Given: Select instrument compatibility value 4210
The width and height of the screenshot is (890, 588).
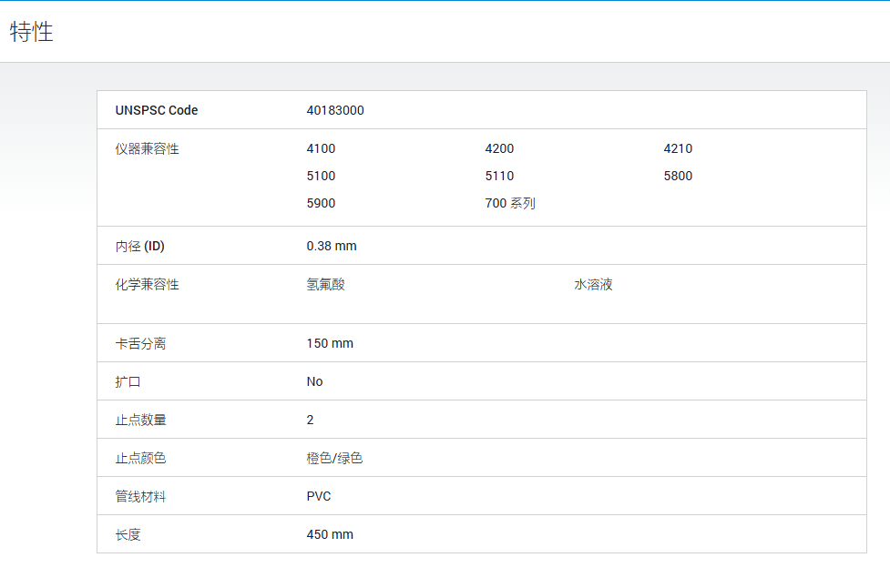Looking at the screenshot, I should (678, 148).
